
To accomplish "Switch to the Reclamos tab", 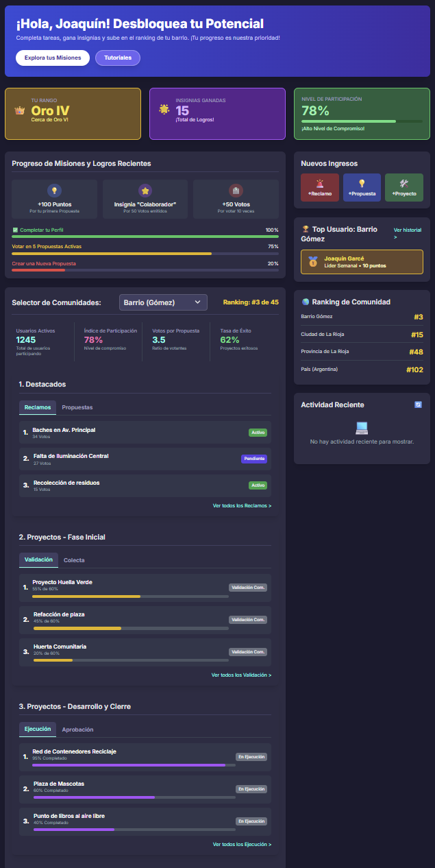I will [x=38, y=407].
